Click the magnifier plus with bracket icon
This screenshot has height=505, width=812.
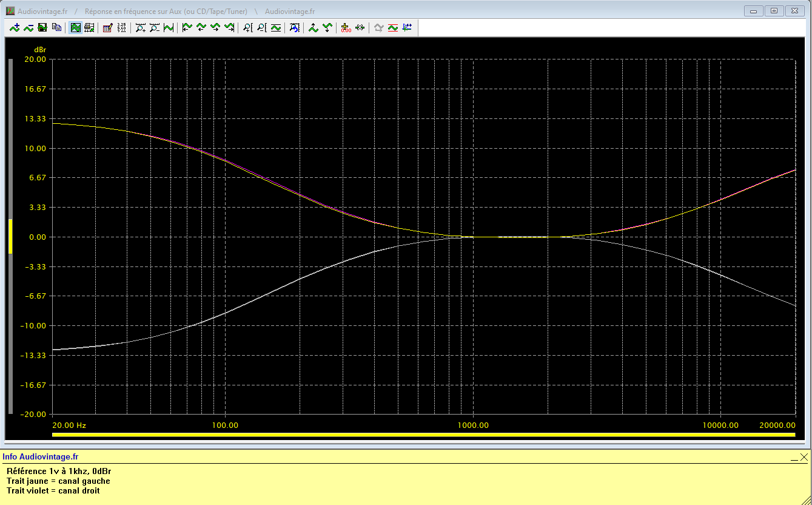(x=248, y=27)
